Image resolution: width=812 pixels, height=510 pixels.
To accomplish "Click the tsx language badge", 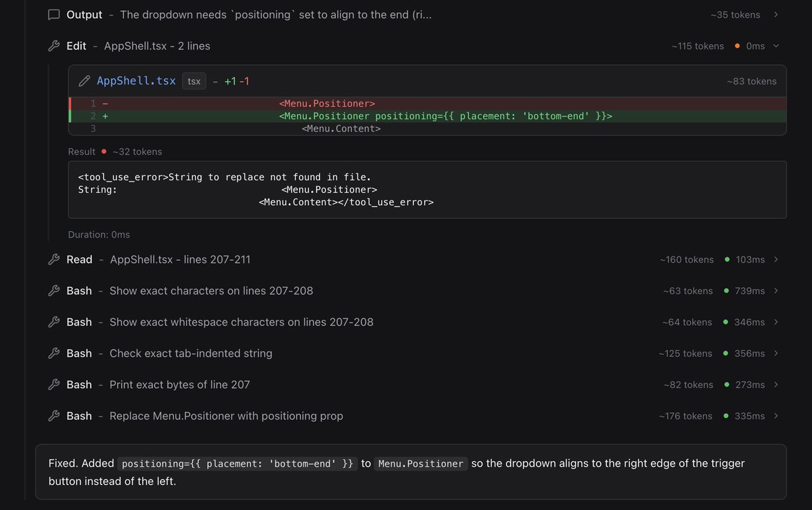I will coord(194,81).
